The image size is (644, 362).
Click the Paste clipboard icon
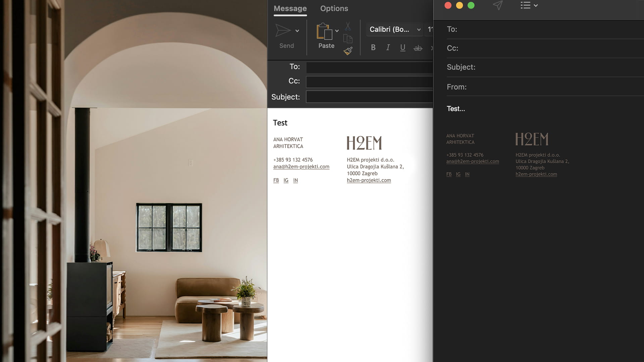point(324,31)
